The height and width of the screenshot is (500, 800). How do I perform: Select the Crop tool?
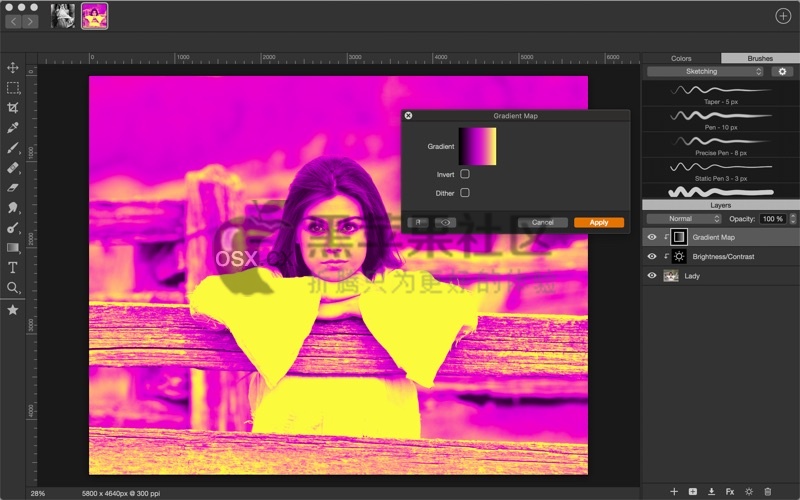point(13,108)
